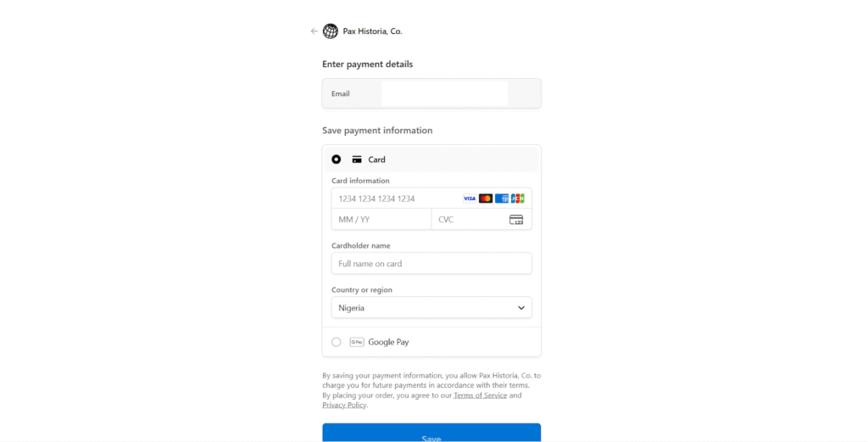Select the Google Pay radio button
868x442 pixels.
point(337,342)
